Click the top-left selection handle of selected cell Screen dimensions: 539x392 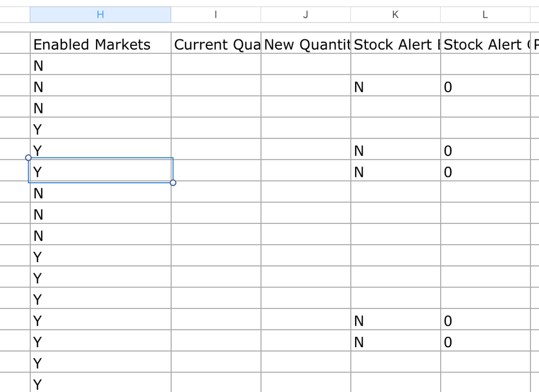click(28, 157)
